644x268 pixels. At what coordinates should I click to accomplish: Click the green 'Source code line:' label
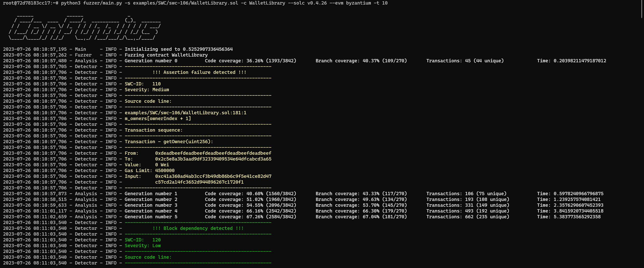tap(148, 257)
